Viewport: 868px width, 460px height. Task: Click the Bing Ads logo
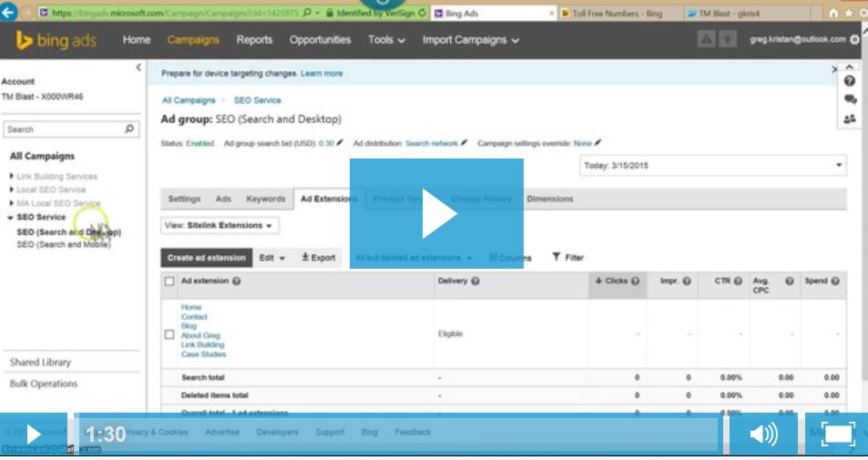point(56,40)
